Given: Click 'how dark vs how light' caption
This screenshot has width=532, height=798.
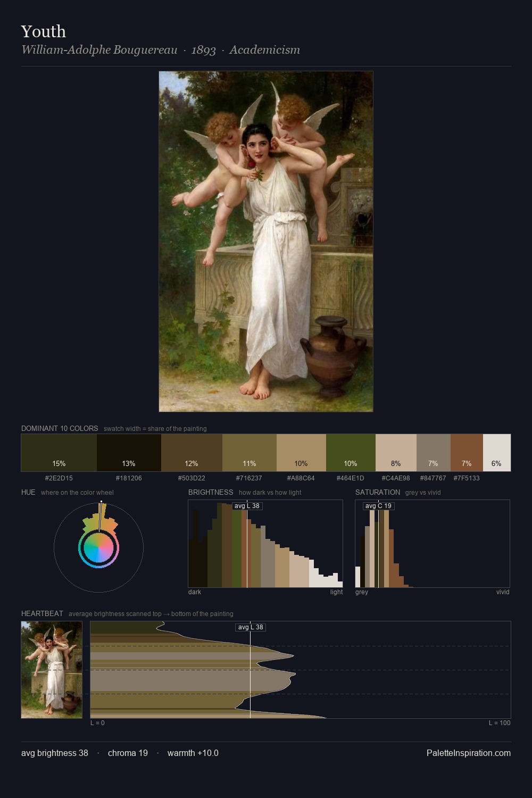Looking at the screenshot, I should (x=270, y=493).
